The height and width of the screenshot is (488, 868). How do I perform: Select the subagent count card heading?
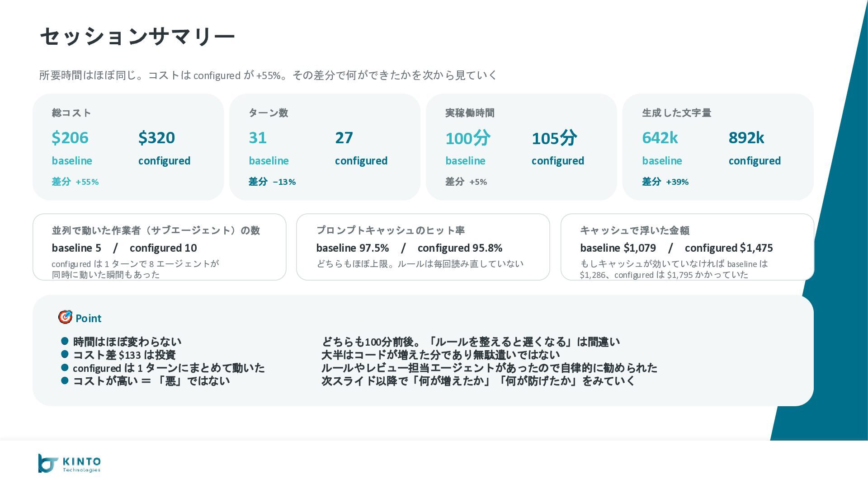[x=156, y=230]
